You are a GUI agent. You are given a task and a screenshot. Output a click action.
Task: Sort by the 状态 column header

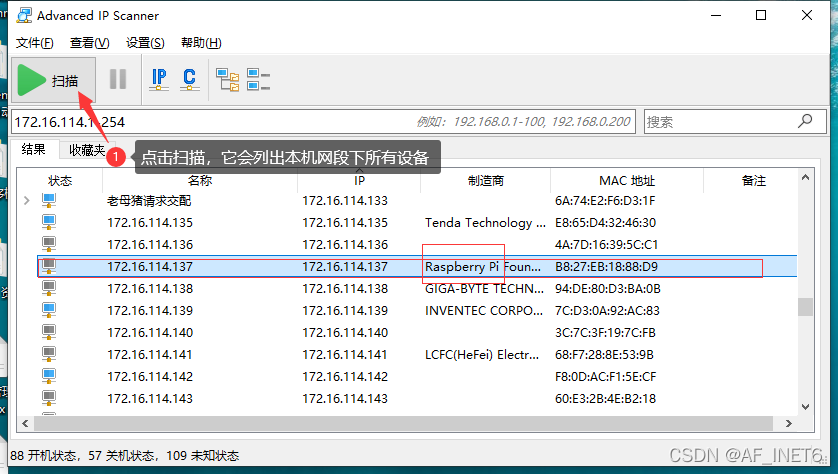click(60, 181)
